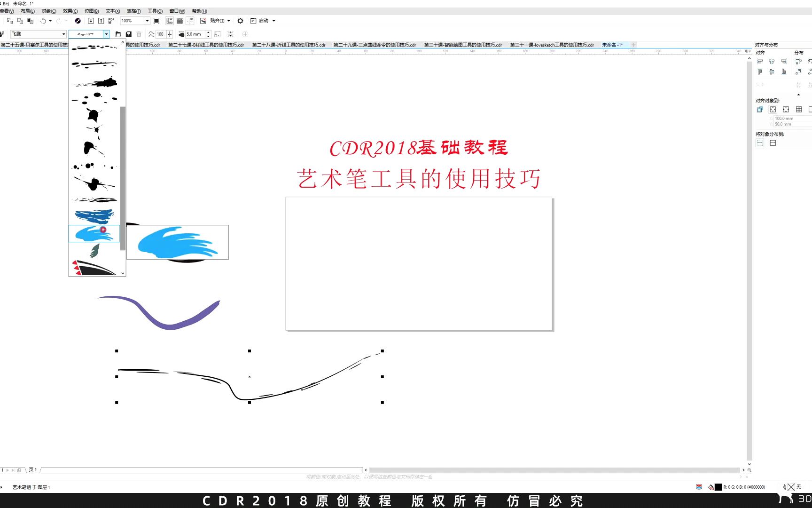This screenshot has width=812, height=508.
Task: Switch to 第三十课-智能绘图工具 document tab
Action: point(463,45)
